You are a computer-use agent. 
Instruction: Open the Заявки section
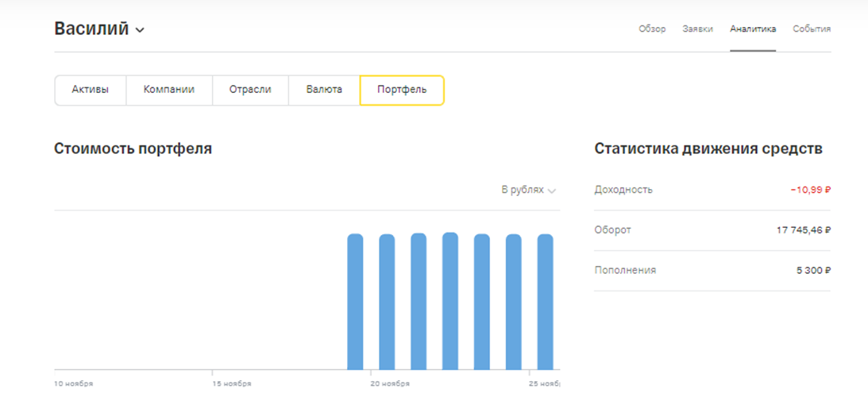697,29
